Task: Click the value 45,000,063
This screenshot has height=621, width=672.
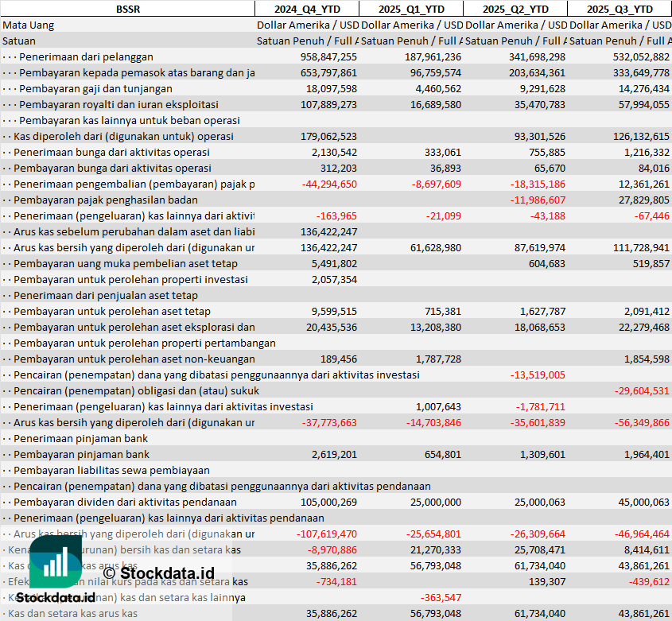Action: click(x=643, y=502)
